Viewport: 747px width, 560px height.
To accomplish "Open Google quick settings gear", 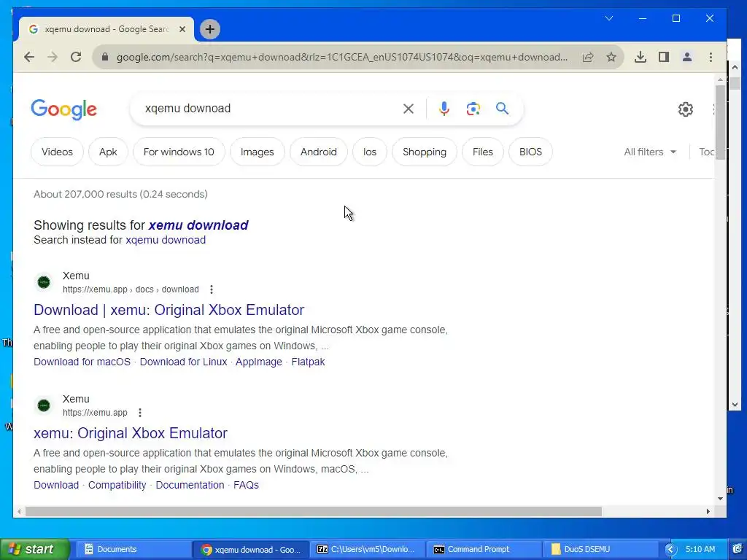I will [x=686, y=109].
